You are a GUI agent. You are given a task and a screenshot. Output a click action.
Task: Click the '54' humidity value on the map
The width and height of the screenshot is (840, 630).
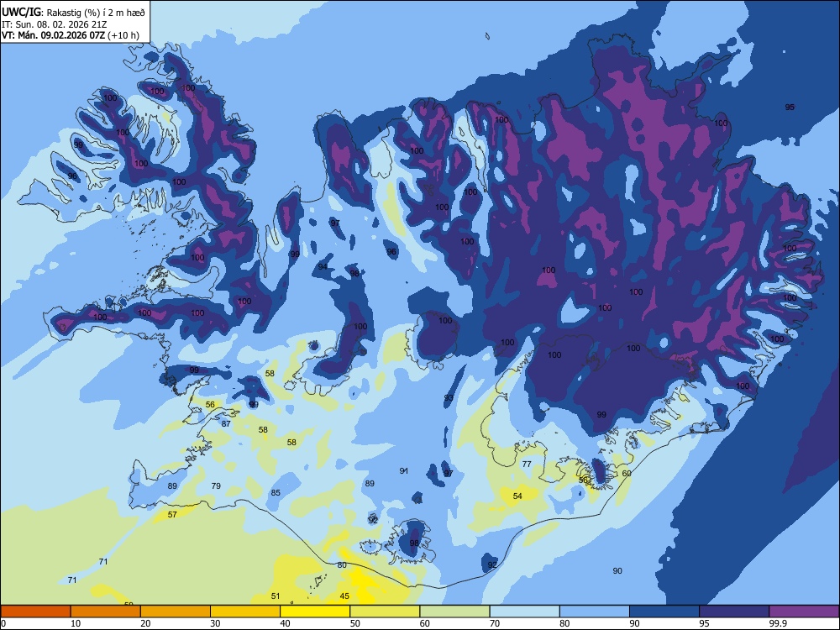click(517, 496)
